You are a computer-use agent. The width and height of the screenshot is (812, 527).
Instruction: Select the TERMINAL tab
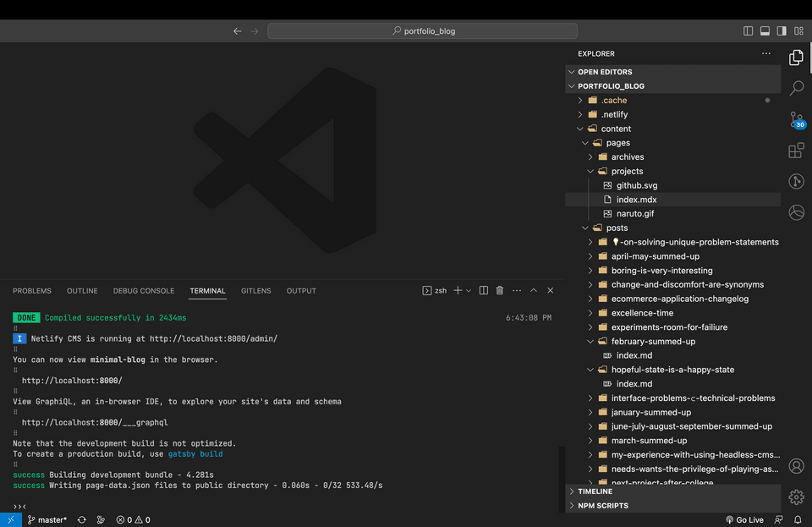(208, 291)
